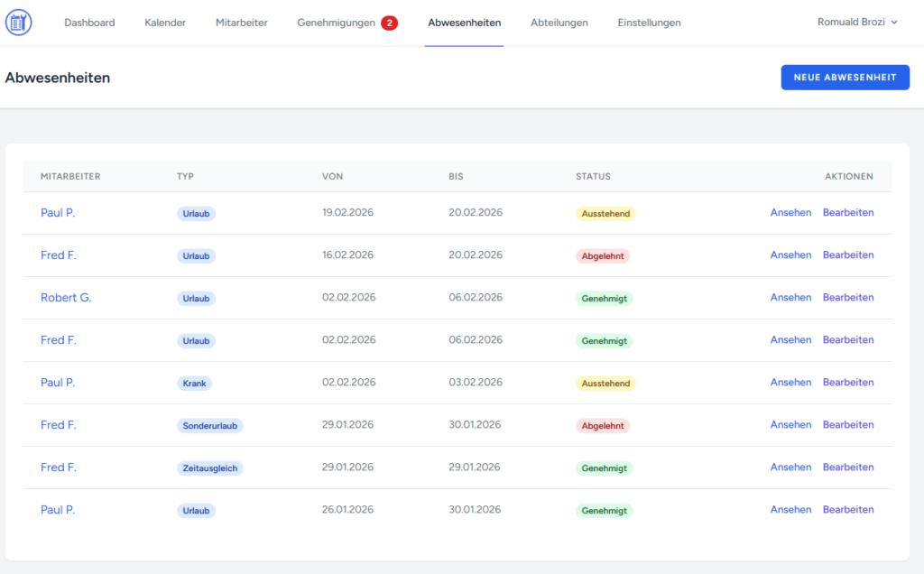Screen dimensions: 924x574
Task: Open Robert G. employee link
Action: tap(66, 298)
